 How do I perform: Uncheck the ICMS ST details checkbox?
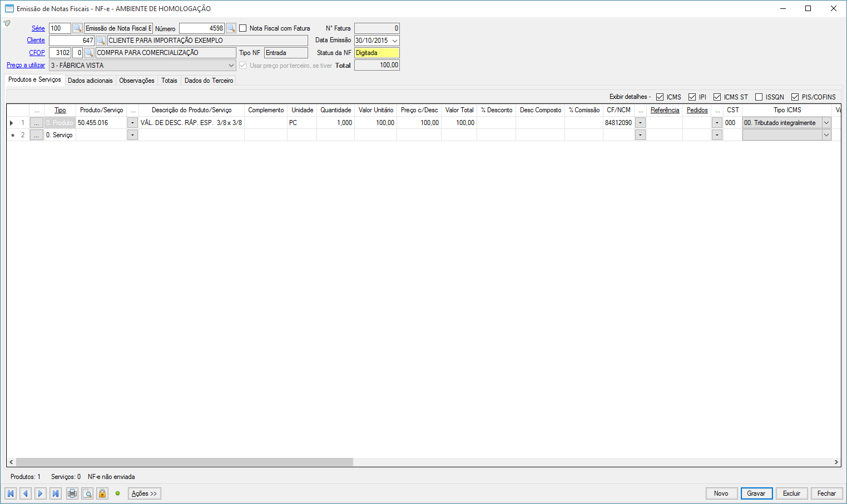[717, 97]
